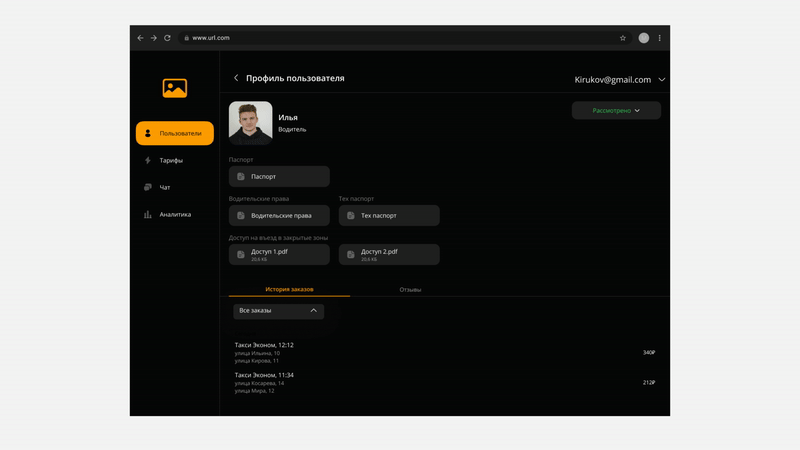
Task: Reload the browser page
Action: [167, 38]
